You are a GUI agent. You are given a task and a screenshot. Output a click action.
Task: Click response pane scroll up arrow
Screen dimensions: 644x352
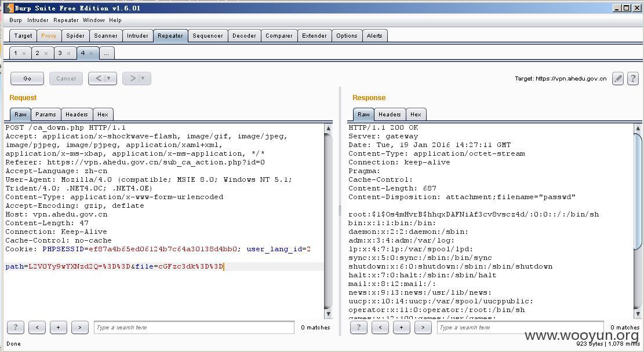(x=638, y=129)
